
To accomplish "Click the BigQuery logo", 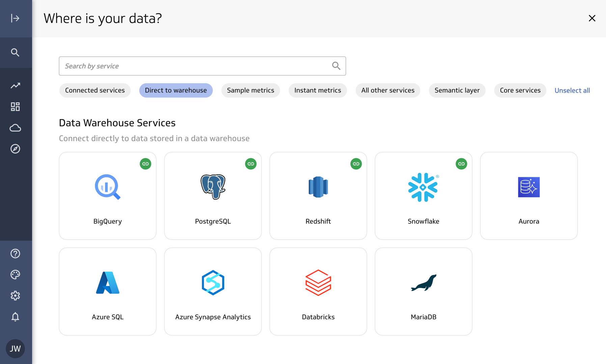I will point(108,187).
